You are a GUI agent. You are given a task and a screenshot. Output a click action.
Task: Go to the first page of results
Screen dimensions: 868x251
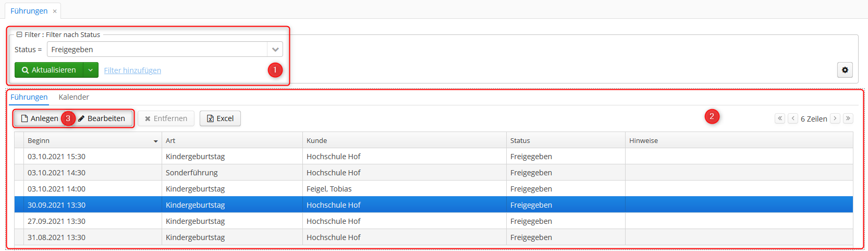[x=780, y=118]
